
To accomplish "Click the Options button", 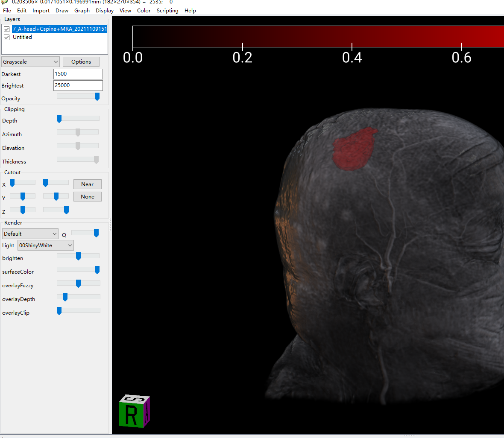I will click(81, 62).
